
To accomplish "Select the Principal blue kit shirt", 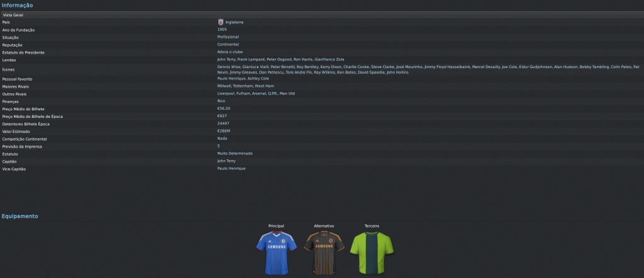I will point(276,253).
